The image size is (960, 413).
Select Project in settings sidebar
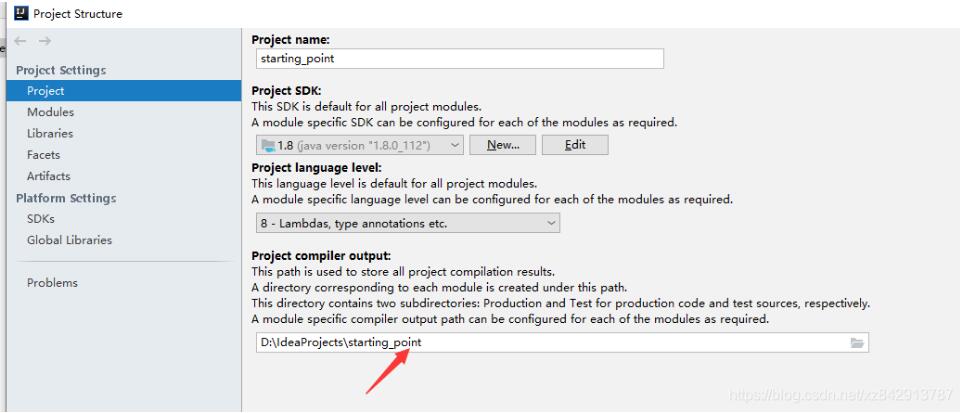coord(46,91)
